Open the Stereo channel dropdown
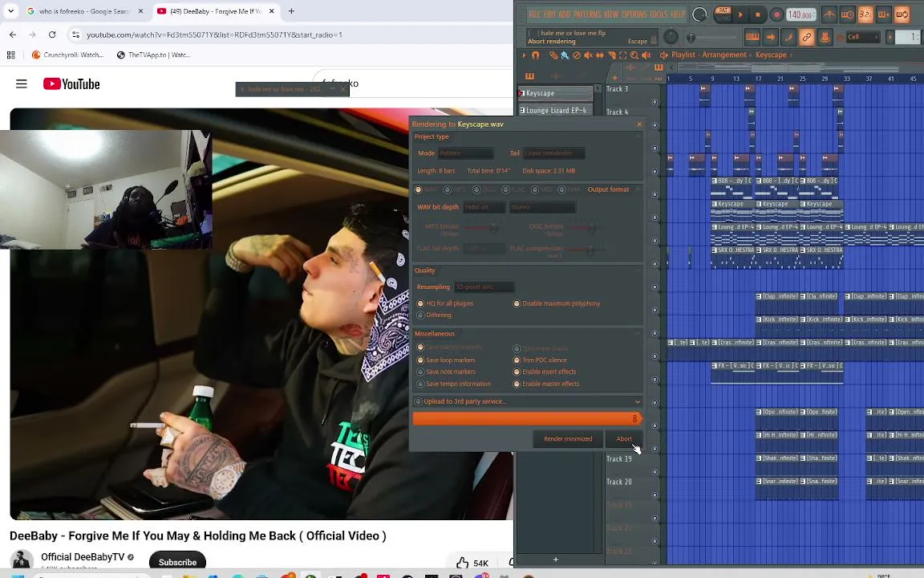Screen dimensions: 924x578 (x=542, y=208)
